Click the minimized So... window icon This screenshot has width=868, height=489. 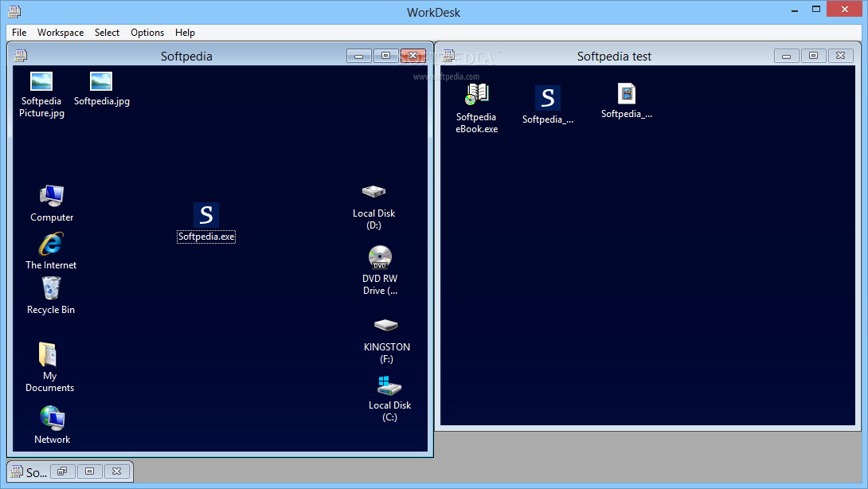pyautogui.click(x=17, y=471)
